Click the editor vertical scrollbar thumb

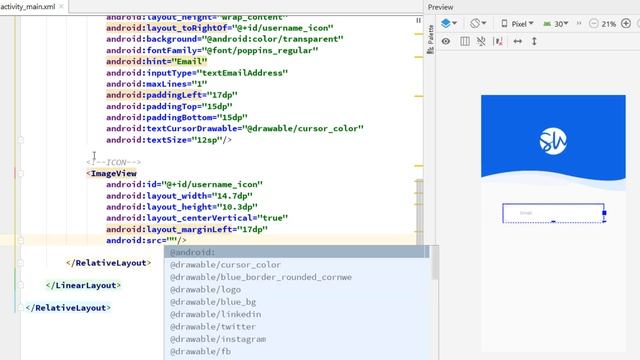419,212
